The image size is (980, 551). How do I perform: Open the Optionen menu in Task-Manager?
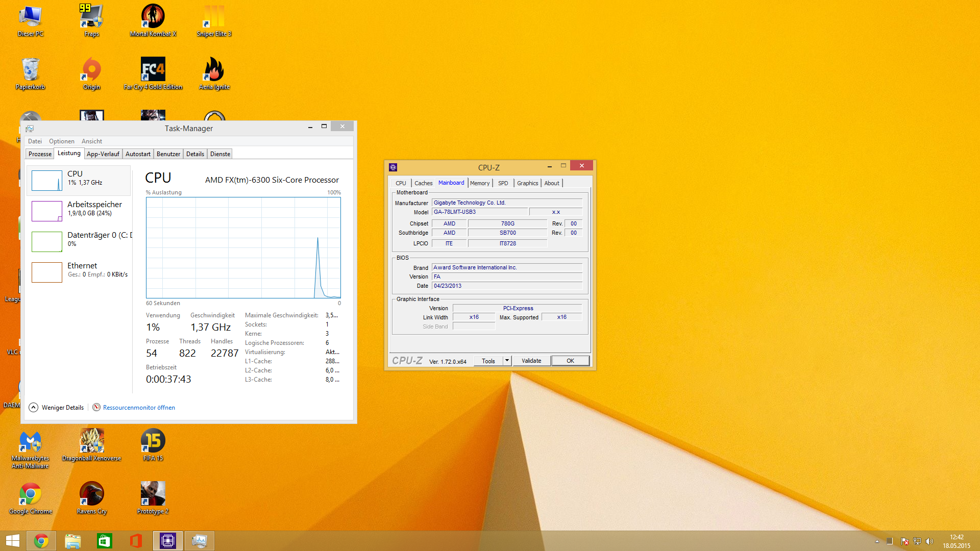point(61,141)
